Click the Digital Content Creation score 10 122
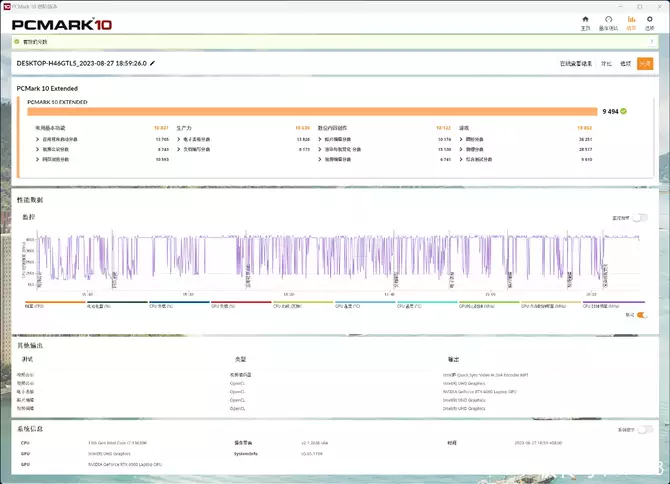 tap(444, 128)
